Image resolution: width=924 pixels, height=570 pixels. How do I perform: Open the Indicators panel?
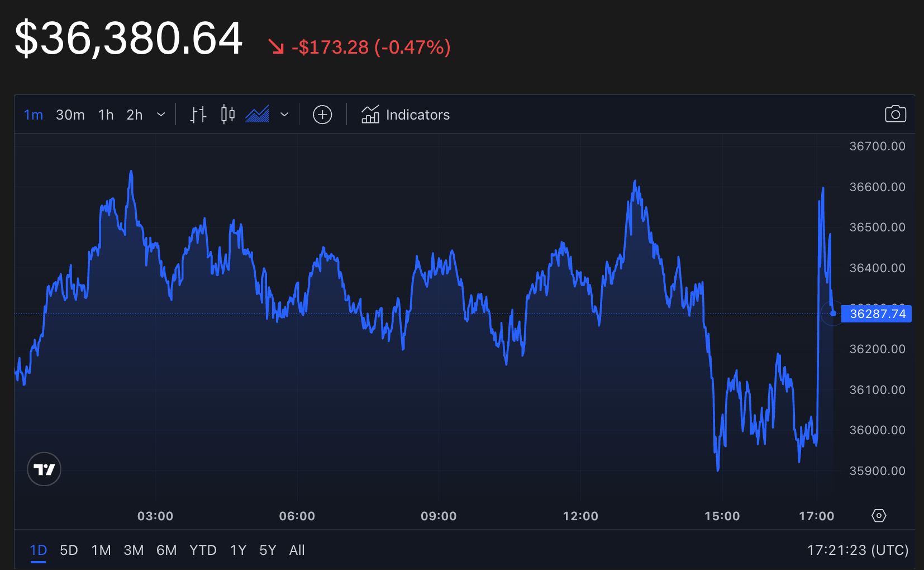tap(406, 115)
